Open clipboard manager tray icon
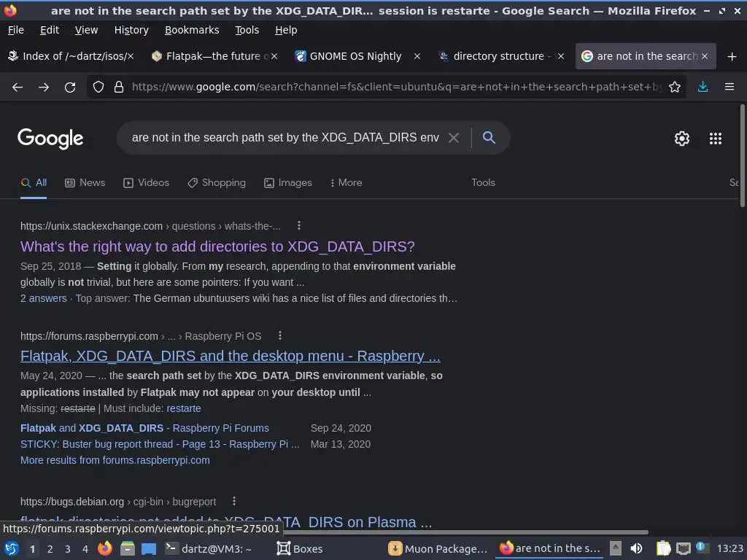Screen dimensions: 747x560 663,548
